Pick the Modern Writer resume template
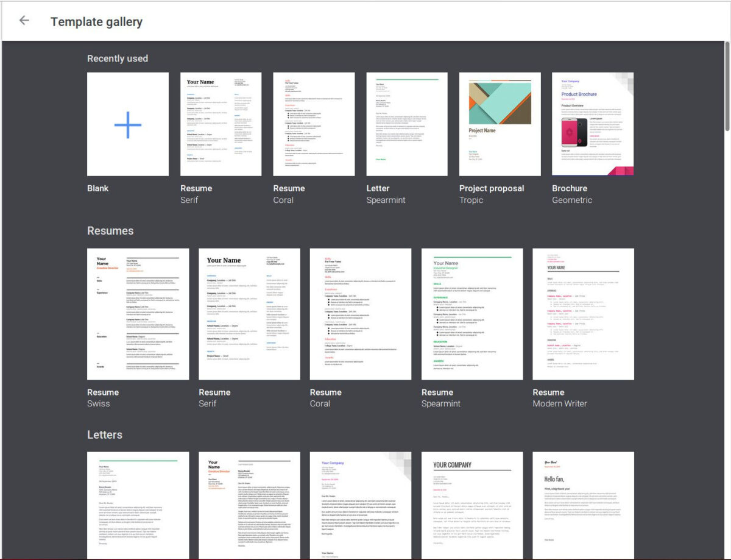 [583, 313]
